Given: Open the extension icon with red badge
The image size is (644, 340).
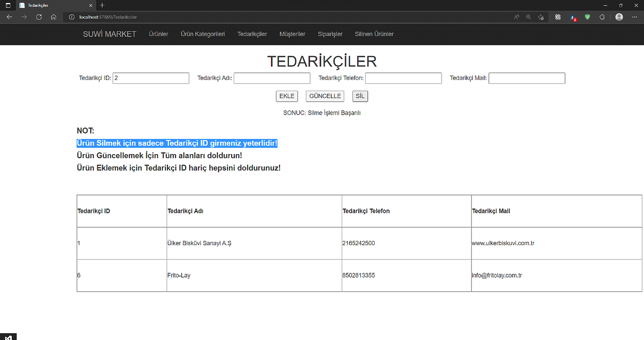Looking at the screenshot, I should tap(573, 17).
